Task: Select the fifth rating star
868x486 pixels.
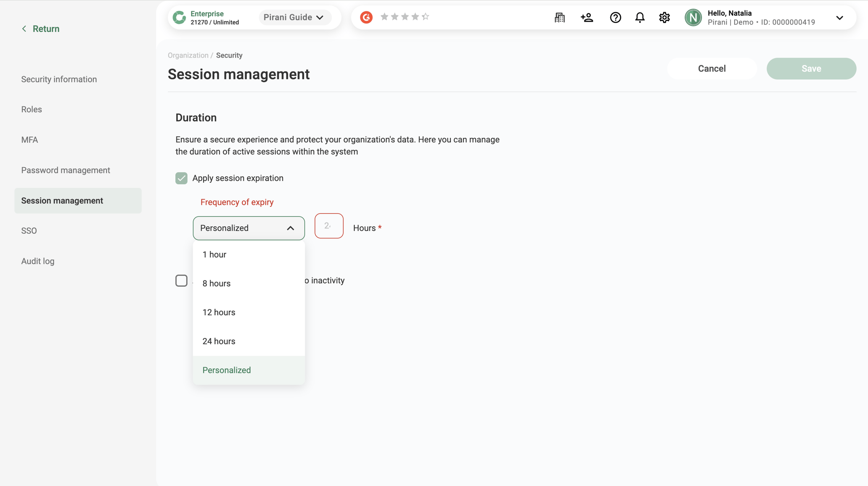Action: tap(426, 16)
